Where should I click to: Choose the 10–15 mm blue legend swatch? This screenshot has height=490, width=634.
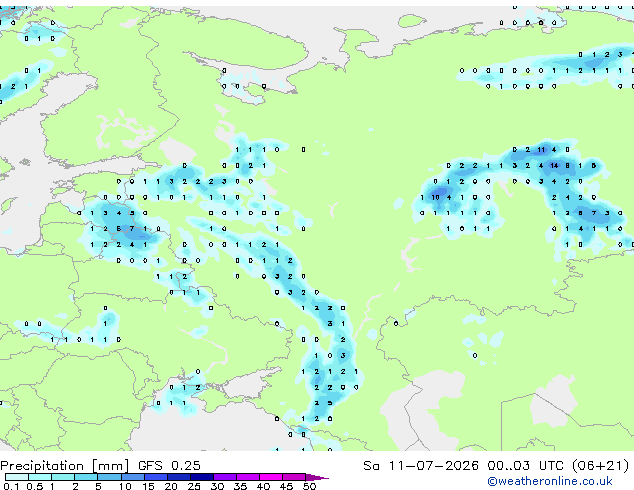point(132,477)
